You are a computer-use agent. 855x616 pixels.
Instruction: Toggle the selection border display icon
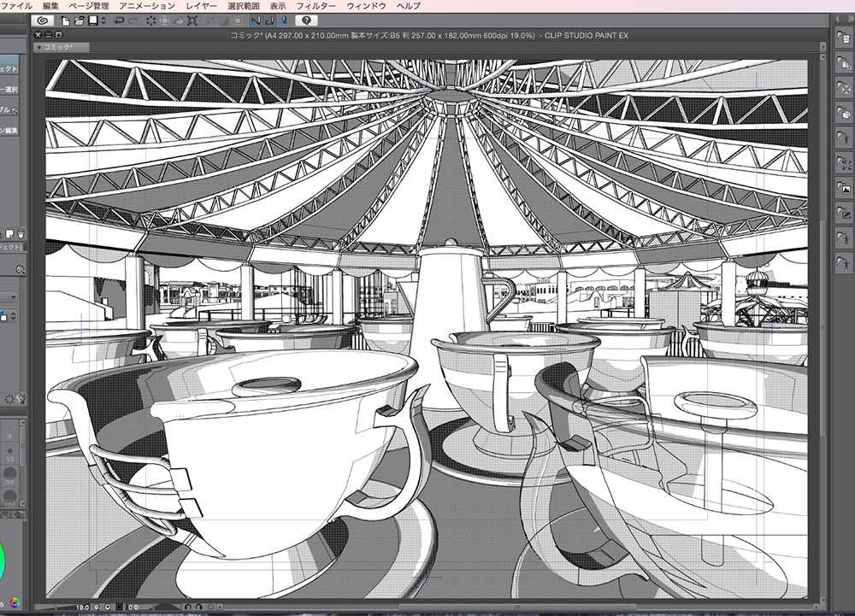238,21
